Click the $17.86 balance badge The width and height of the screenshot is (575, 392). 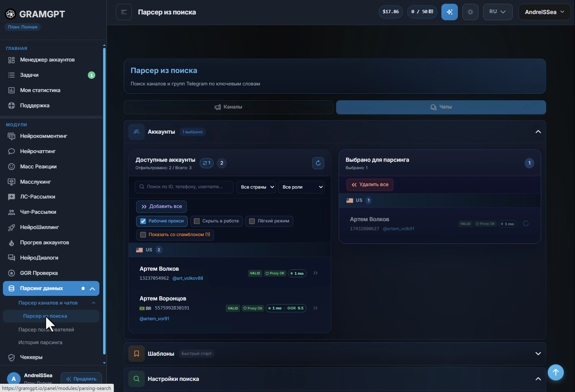coord(391,12)
